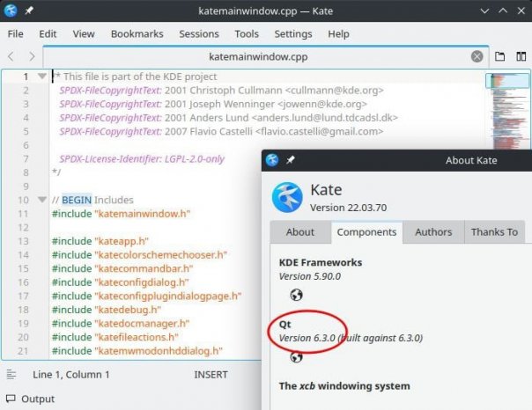Viewport: 532px width, 410px height.
Task: Go back with the left arrow
Action: [x=11, y=56]
